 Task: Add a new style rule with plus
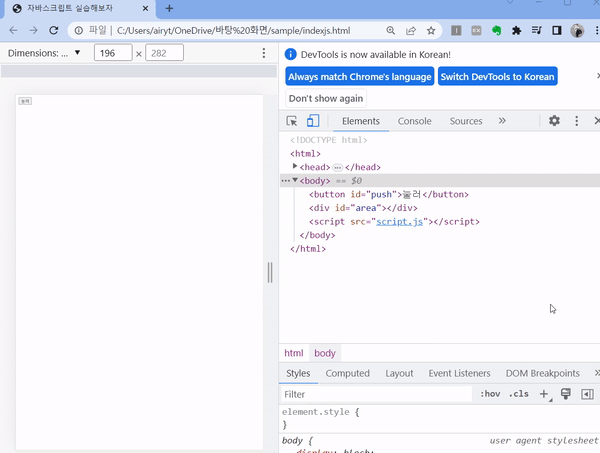tap(544, 394)
